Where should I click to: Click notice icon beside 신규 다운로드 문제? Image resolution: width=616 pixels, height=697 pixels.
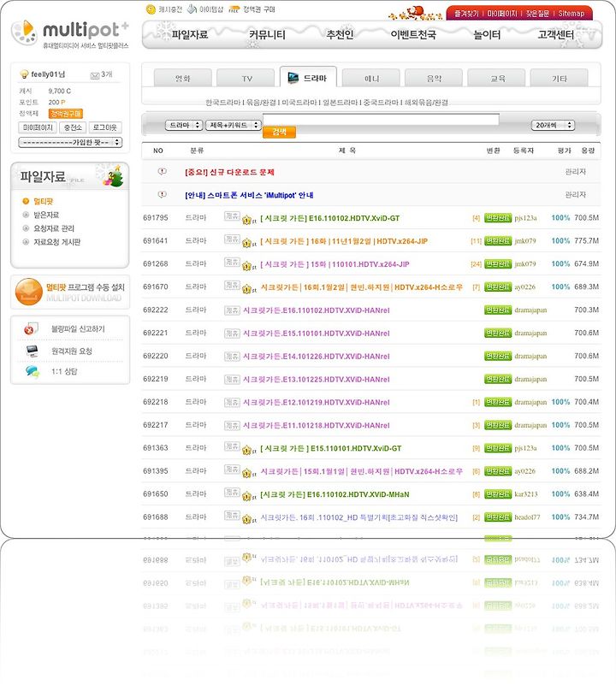point(163,172)
